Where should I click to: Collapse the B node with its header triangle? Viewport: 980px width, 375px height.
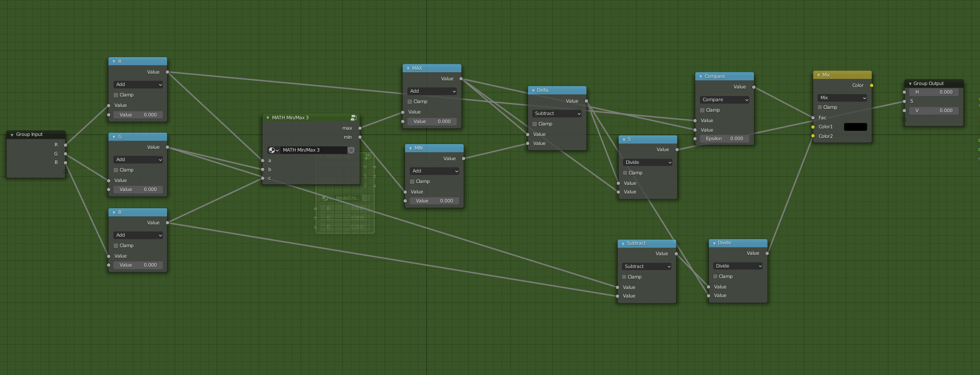(114, 212)
